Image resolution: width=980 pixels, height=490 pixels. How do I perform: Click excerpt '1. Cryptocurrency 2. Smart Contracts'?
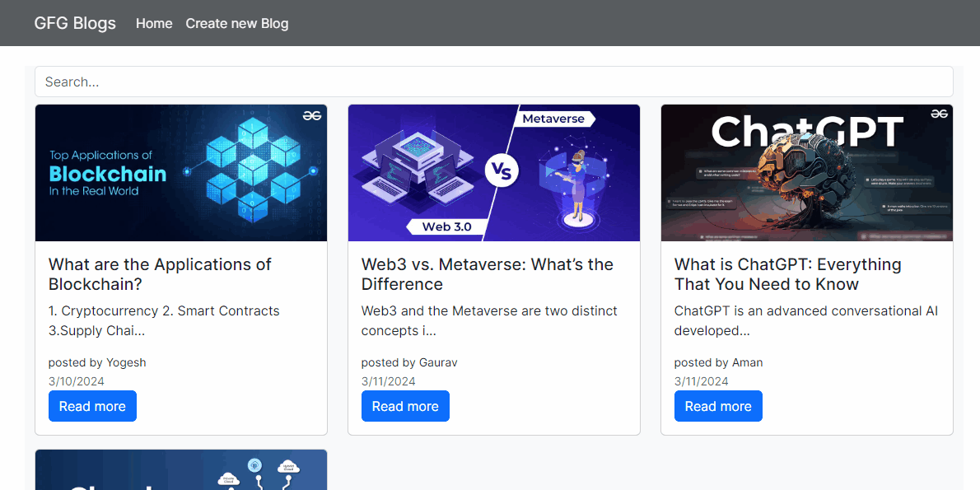(164, 310)
